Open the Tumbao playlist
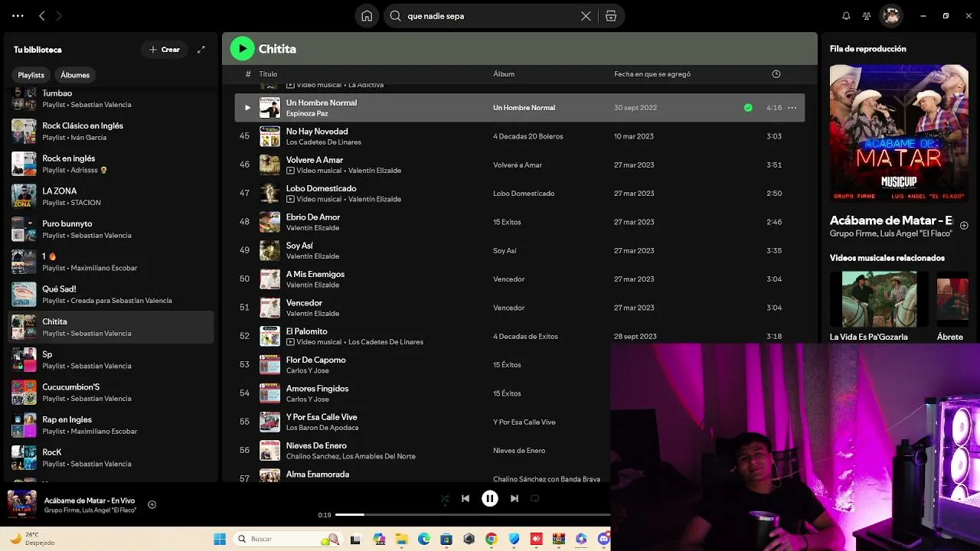This screenshot has width=980, height=551. click(x=111, y=99)
